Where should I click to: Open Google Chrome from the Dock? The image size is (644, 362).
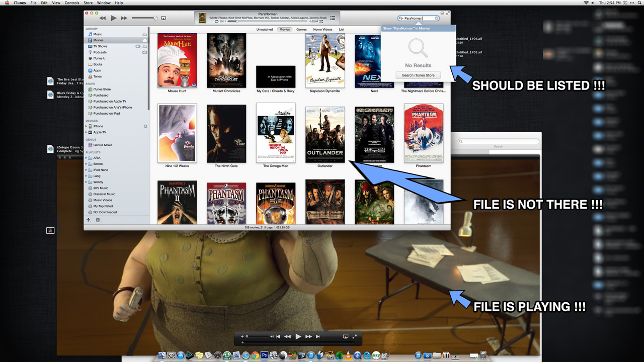tap(255, 355)
